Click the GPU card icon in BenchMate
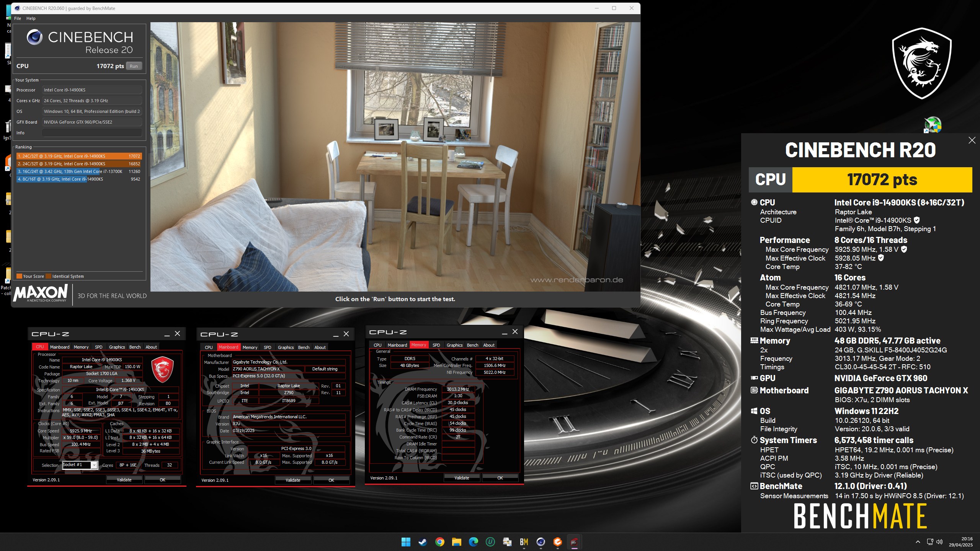Image resolution: width=980 pixels, height=551 pixels. pyautogui.click(x=754, y=378)
